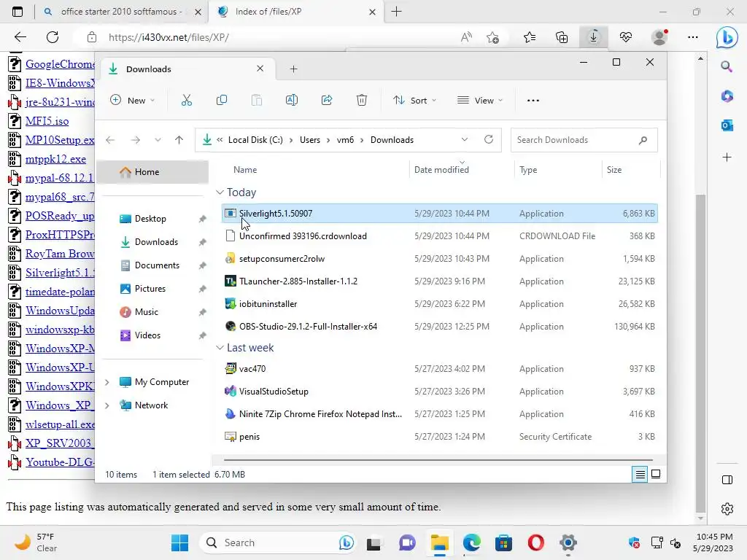Image resolution: width=747 pixels, height=560 pixels.
Task: Click Explorer horizontal scrollbar
Action: coord(438,460)
